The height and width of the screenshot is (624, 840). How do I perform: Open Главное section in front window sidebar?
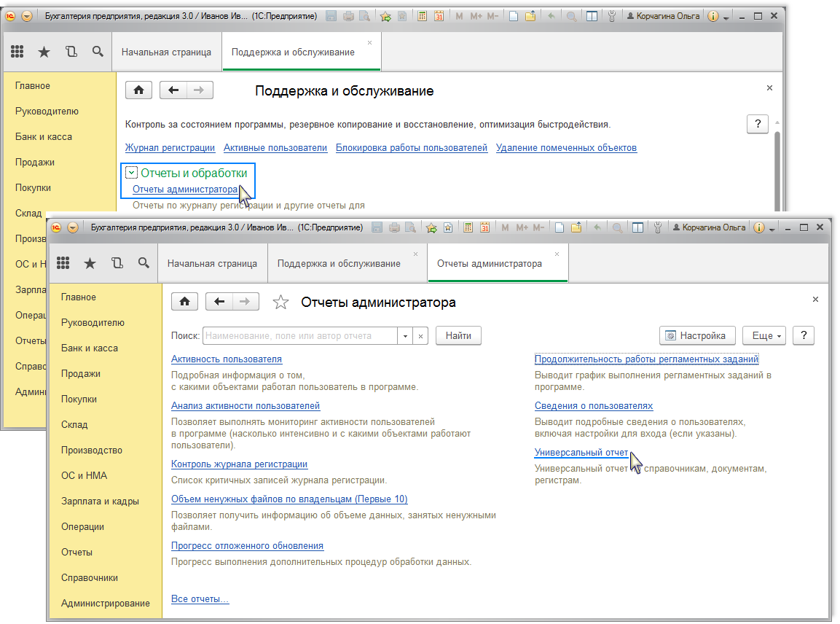tap(79, 297)
